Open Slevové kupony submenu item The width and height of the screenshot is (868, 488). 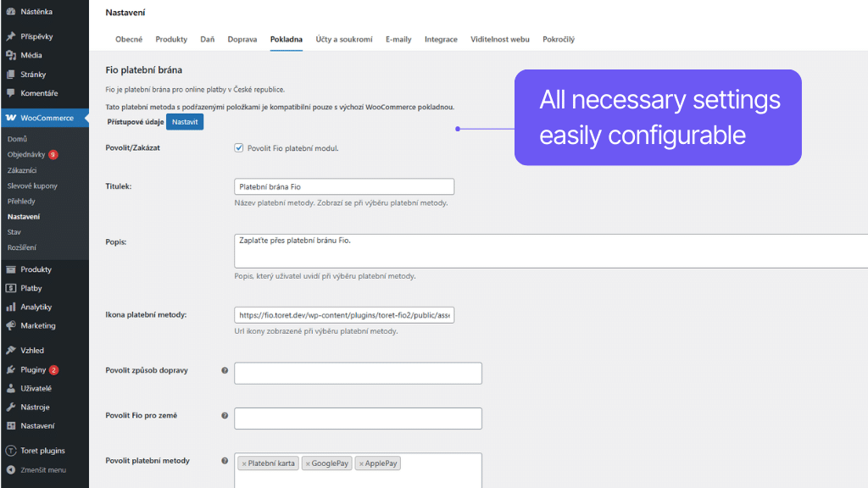pyautogui.click(x=32, y=186)
